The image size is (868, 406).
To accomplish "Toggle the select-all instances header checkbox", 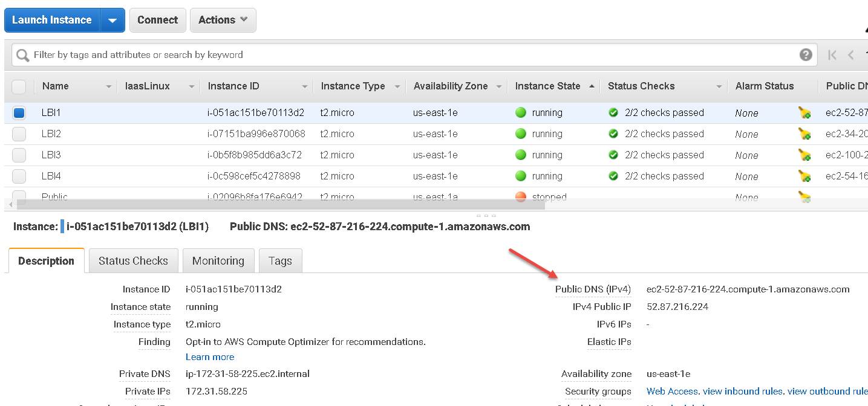I will [19, 86].
